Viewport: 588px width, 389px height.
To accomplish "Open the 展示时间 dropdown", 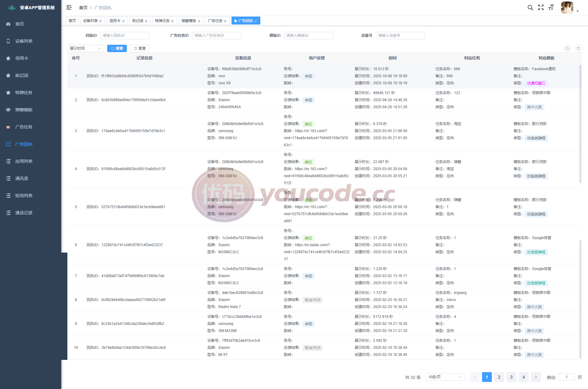I will (86, 48).
